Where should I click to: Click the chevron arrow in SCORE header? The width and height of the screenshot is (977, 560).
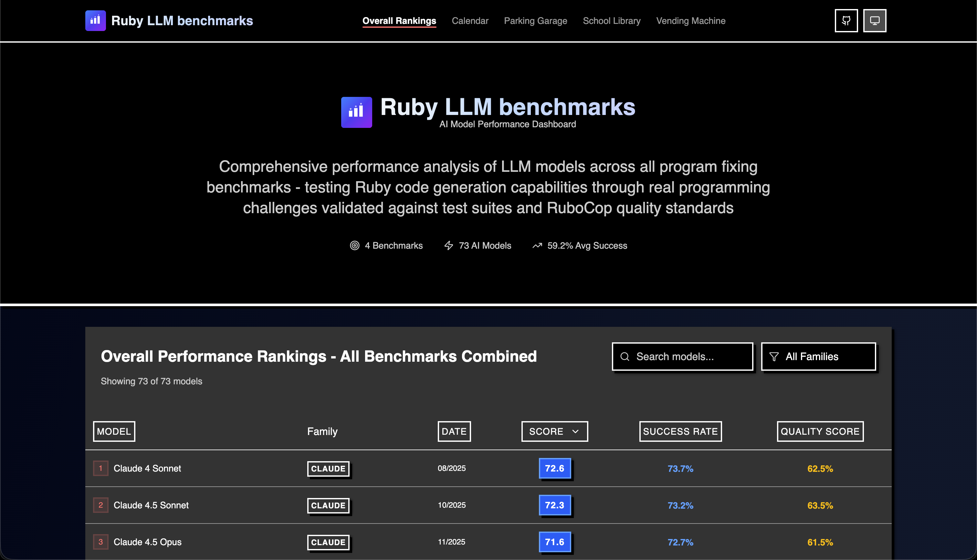[x=575, y=431]
